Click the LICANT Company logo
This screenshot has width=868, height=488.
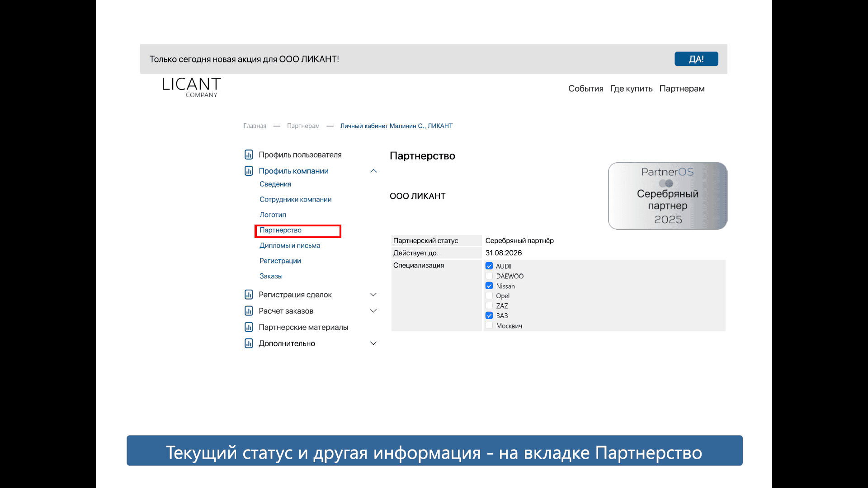tap(191, 87)
